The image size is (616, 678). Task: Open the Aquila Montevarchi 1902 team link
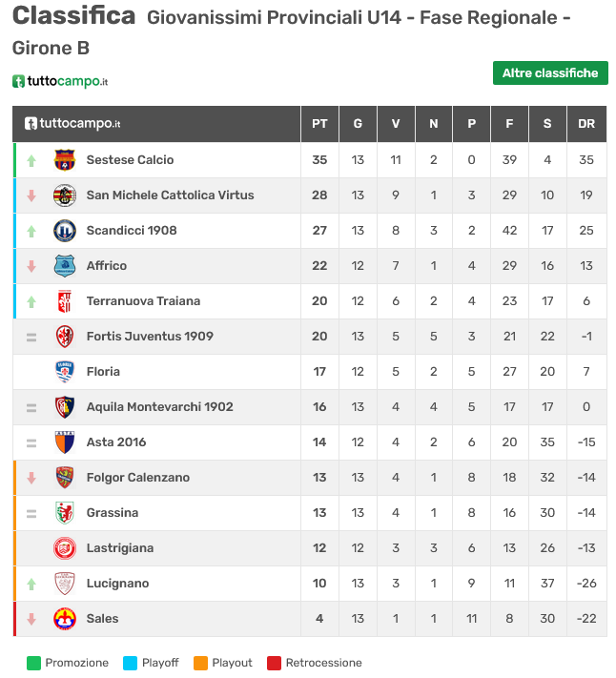159,407
